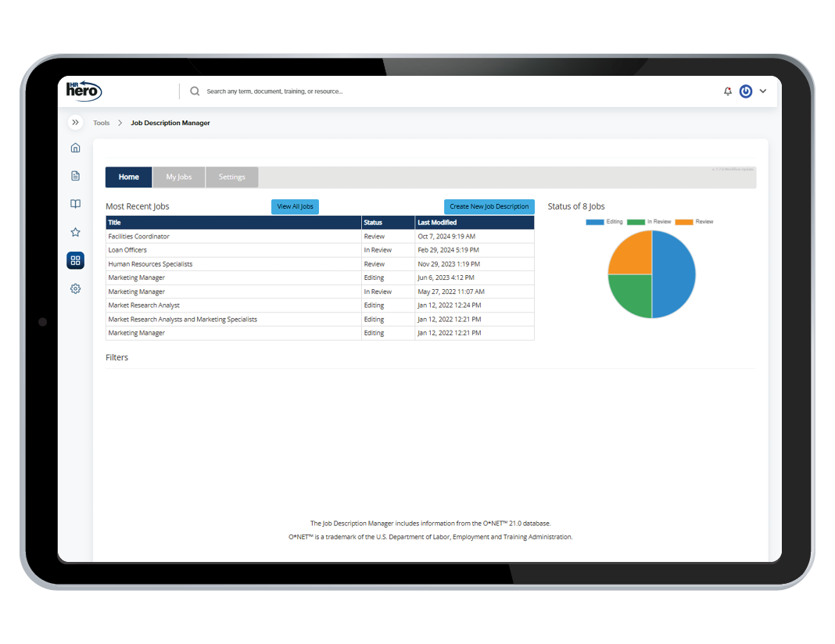Viewport: 835px width, 644px height.
Task: Expand the user account dropdown arrow
Action: [x=763, y=91]
